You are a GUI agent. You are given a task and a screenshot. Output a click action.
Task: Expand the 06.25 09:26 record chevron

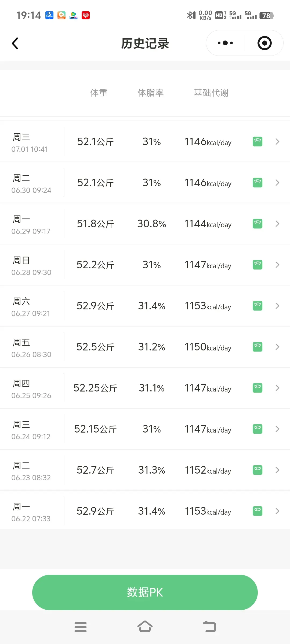(x=277, y=388)
